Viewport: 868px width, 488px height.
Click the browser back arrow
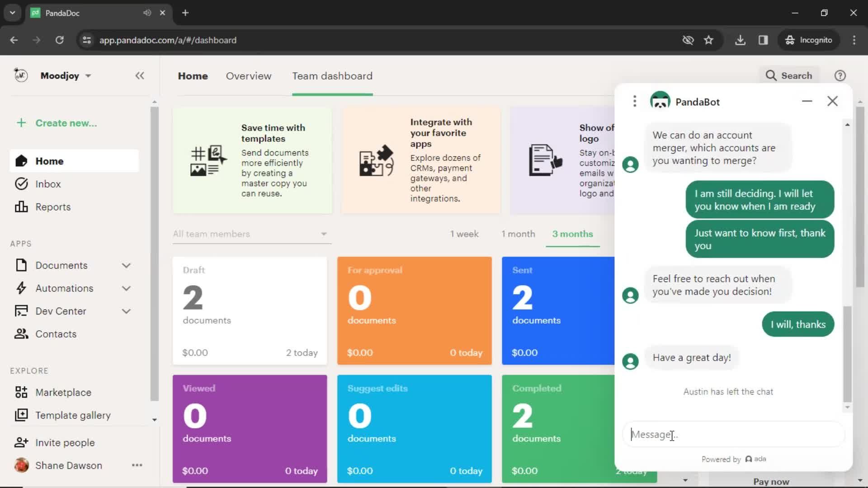tap(14, 40)
